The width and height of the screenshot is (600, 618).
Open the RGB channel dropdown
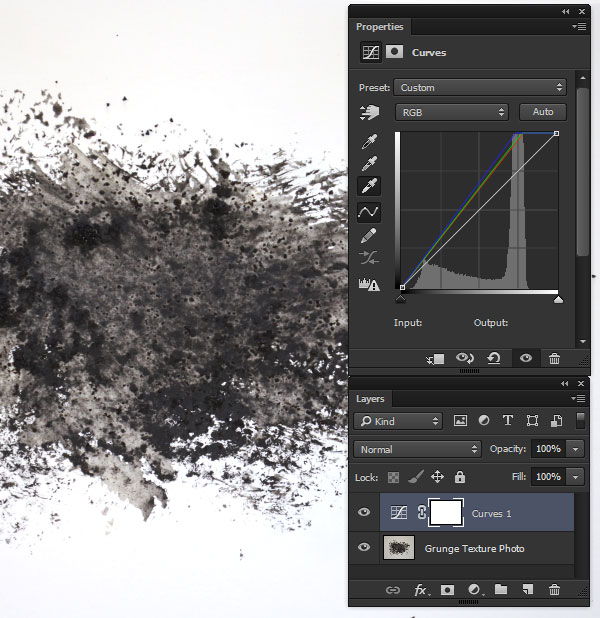452,113
